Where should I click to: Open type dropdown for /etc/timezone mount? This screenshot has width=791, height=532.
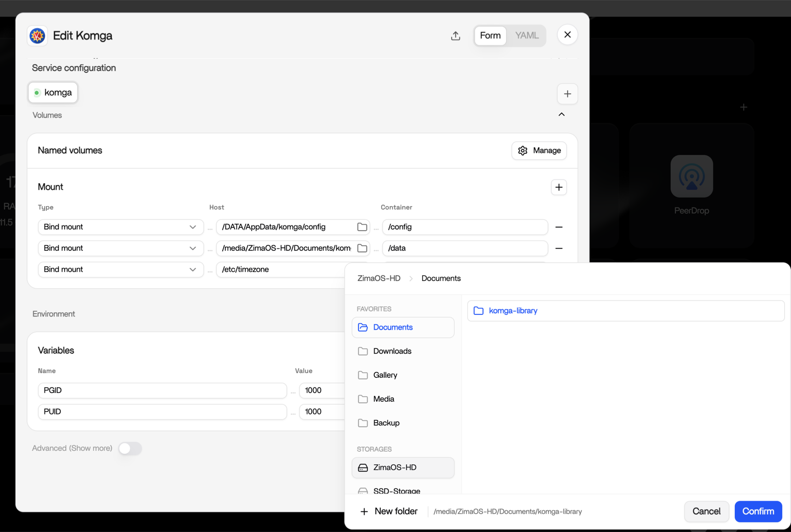pyautogui.click(x=120, y=270)
